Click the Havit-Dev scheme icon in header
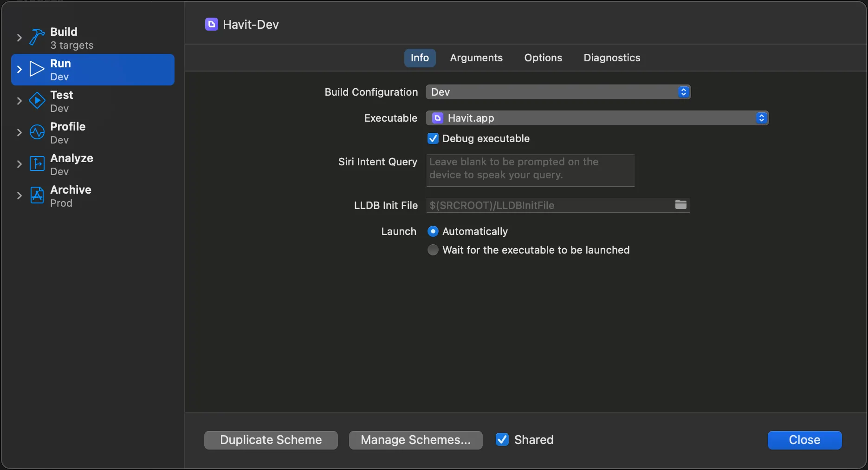The height and width of the screenshot is (470, 868). click(212, 25)
